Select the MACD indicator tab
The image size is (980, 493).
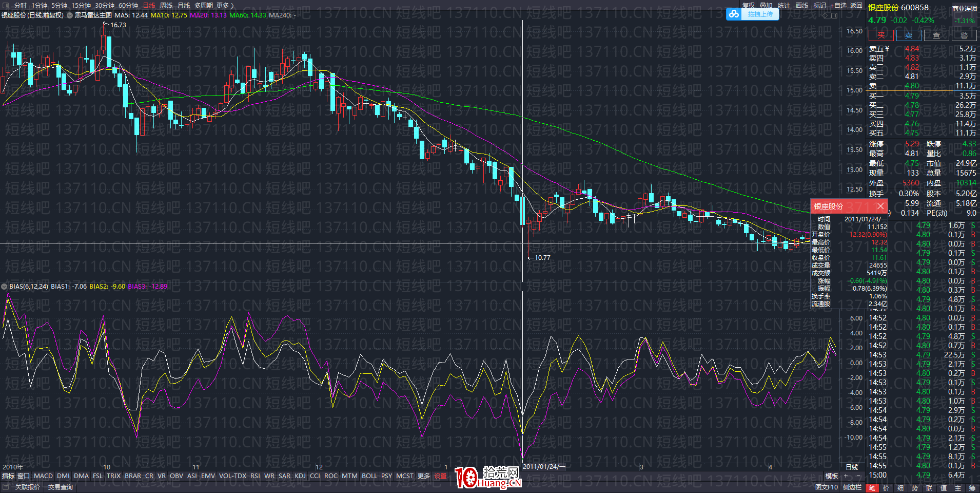[43, 476]
